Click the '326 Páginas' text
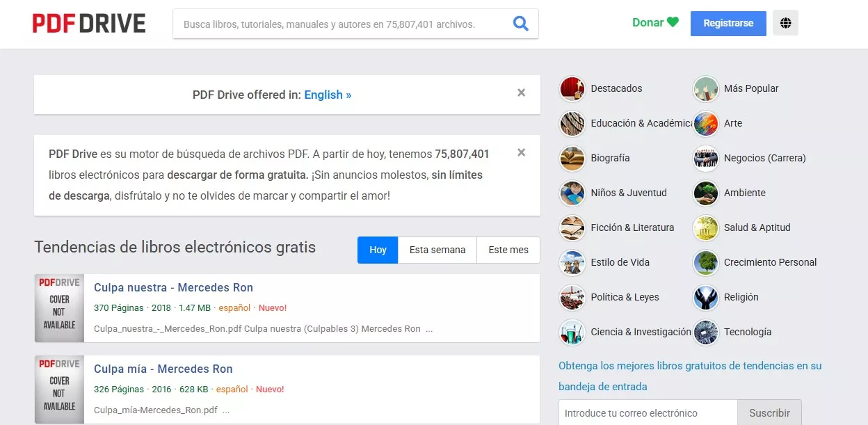 [119, 389]
